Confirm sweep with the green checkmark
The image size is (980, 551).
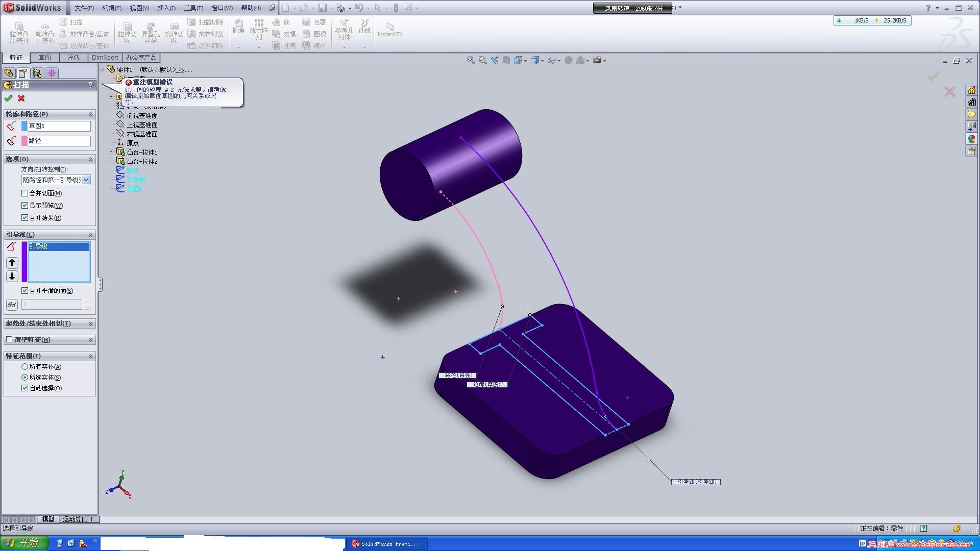point(8,98)
